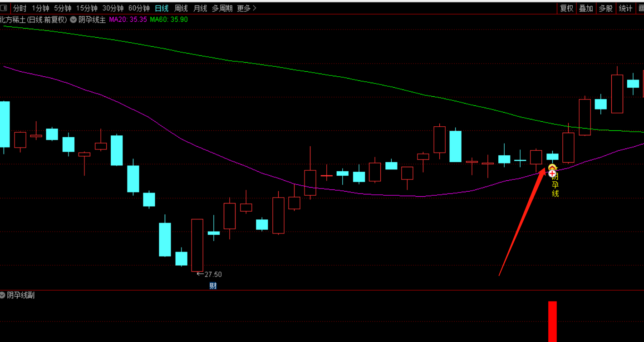The width and height of the screenshot is (644, 342).
Task: Select the 5分钟 period tab
Action: click(x=63, y=8)
